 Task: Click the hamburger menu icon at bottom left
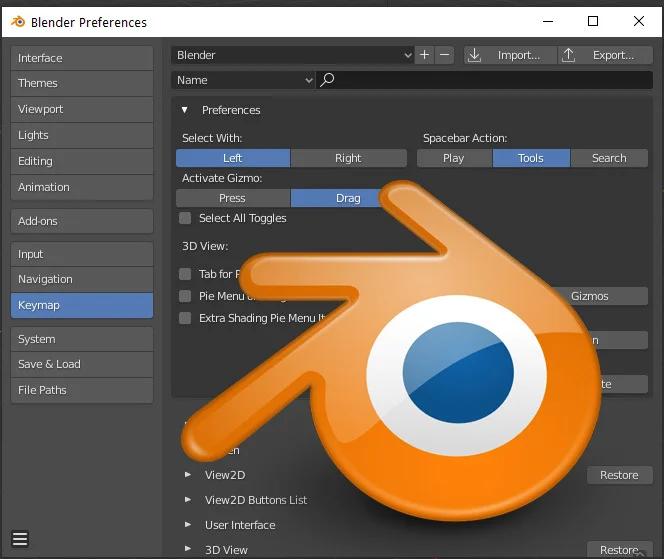20,540
